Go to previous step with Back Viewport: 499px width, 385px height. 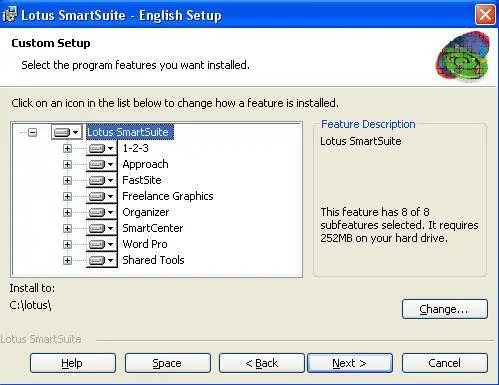[262, 363]
